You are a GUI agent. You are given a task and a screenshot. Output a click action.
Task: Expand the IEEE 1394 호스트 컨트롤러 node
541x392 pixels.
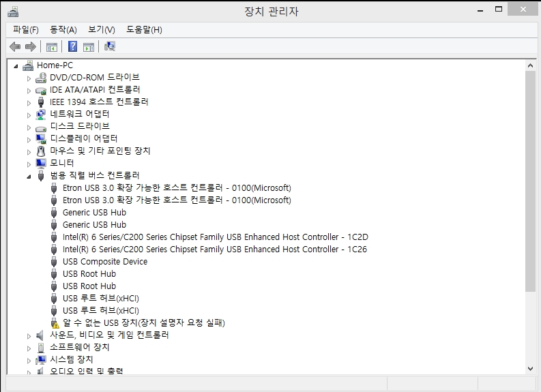[x=29, y=103]
